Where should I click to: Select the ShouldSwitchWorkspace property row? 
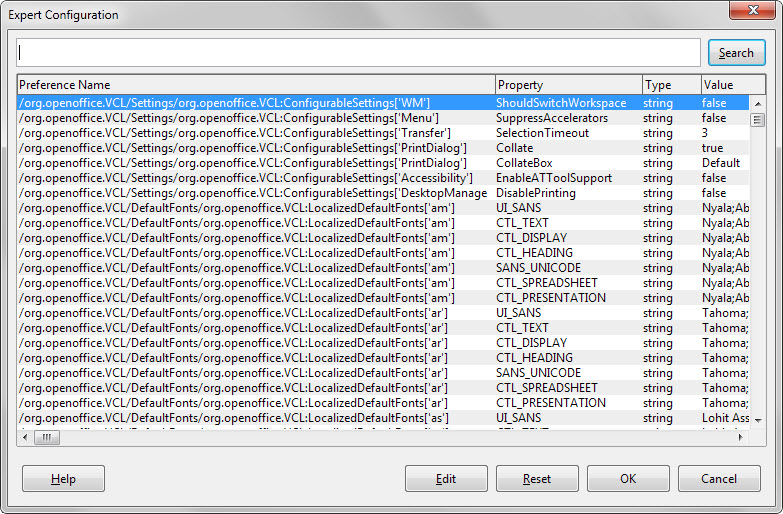pos(383,103)
